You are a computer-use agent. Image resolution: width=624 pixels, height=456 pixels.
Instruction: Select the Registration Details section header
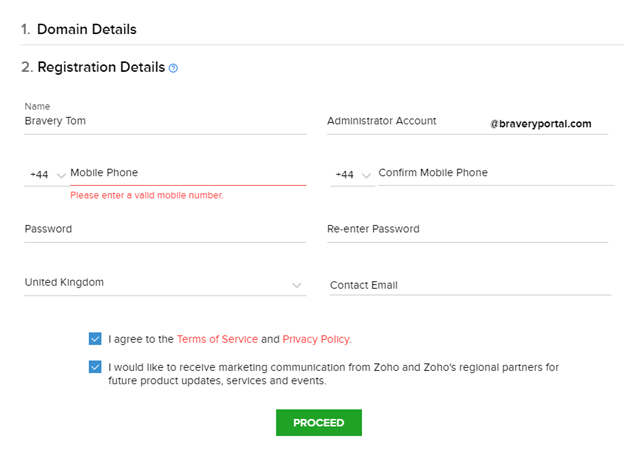101,67
